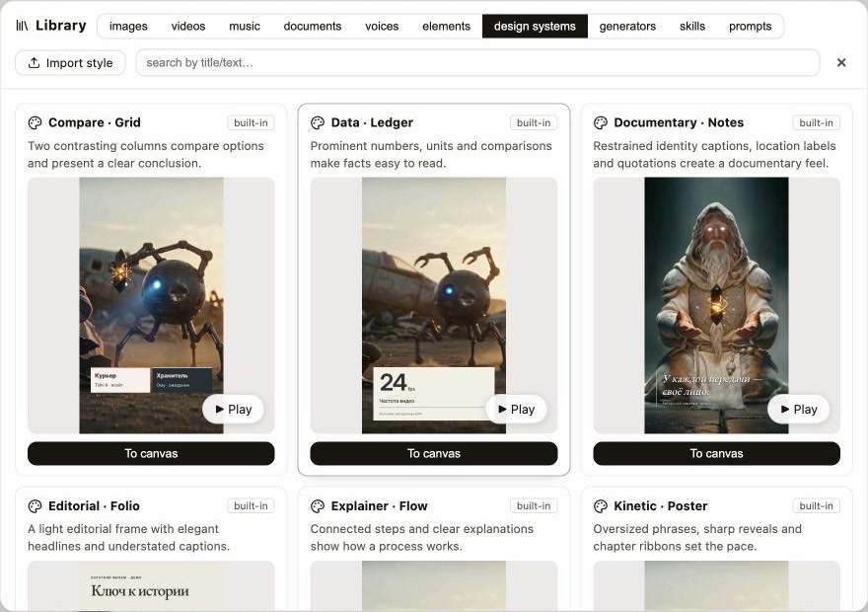Select the design systems tab
This screenshot has height=612, width=868.
pos(535,26)
